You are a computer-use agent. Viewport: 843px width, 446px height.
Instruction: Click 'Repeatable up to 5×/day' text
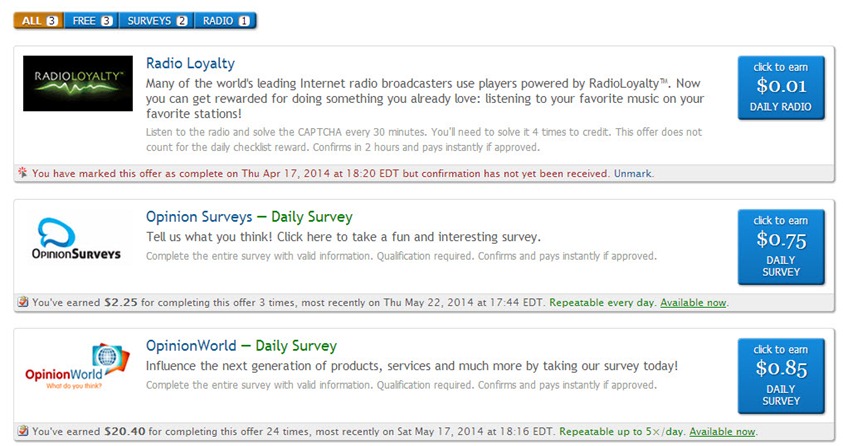tap(621, 431)
